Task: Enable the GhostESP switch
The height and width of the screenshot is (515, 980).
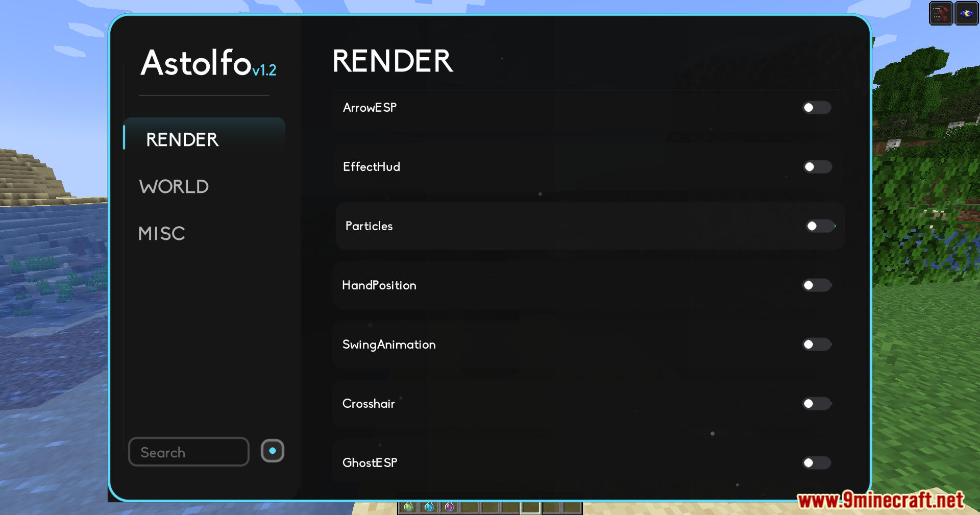Action: [816, 463]
